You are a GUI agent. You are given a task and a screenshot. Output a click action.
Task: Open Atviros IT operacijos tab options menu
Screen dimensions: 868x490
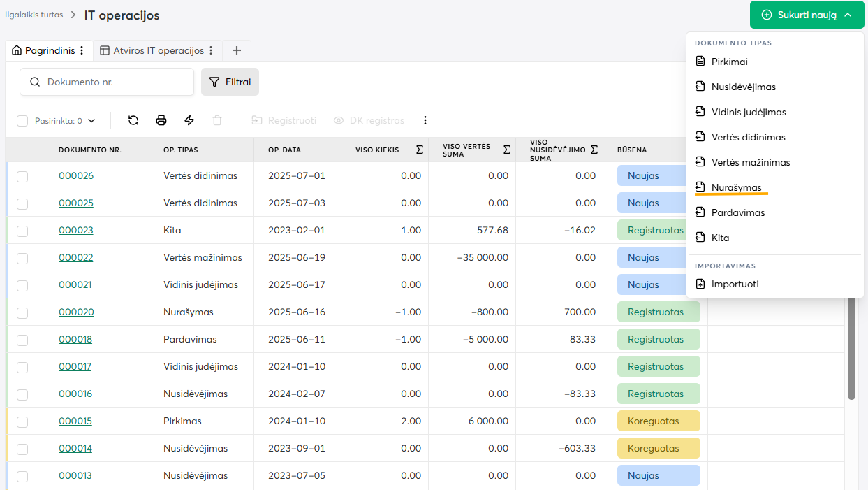point(211,50)
